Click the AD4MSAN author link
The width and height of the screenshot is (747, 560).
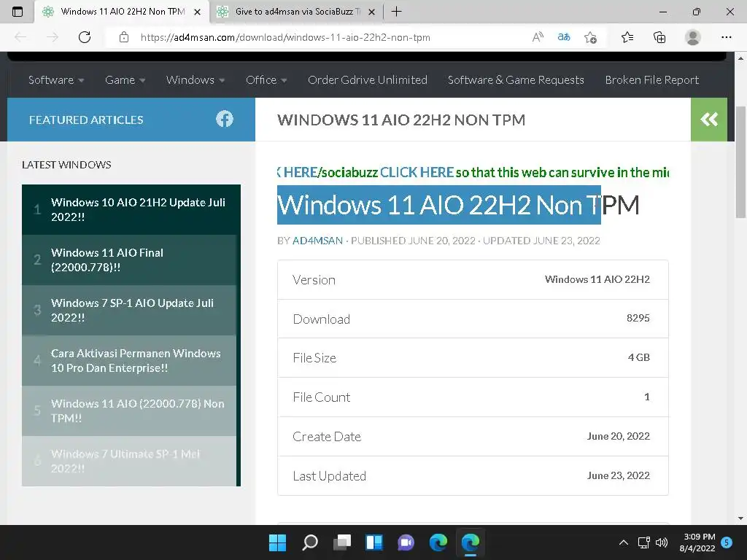coord(317,241)
